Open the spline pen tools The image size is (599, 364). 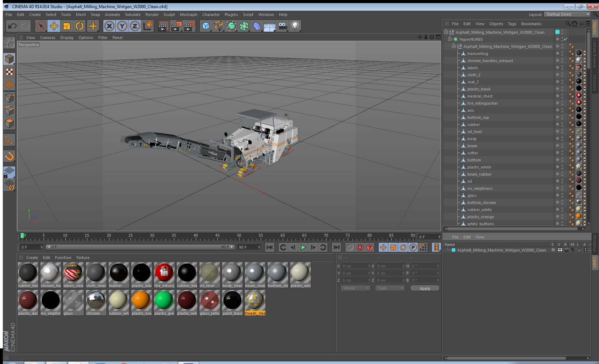(219, 26)
